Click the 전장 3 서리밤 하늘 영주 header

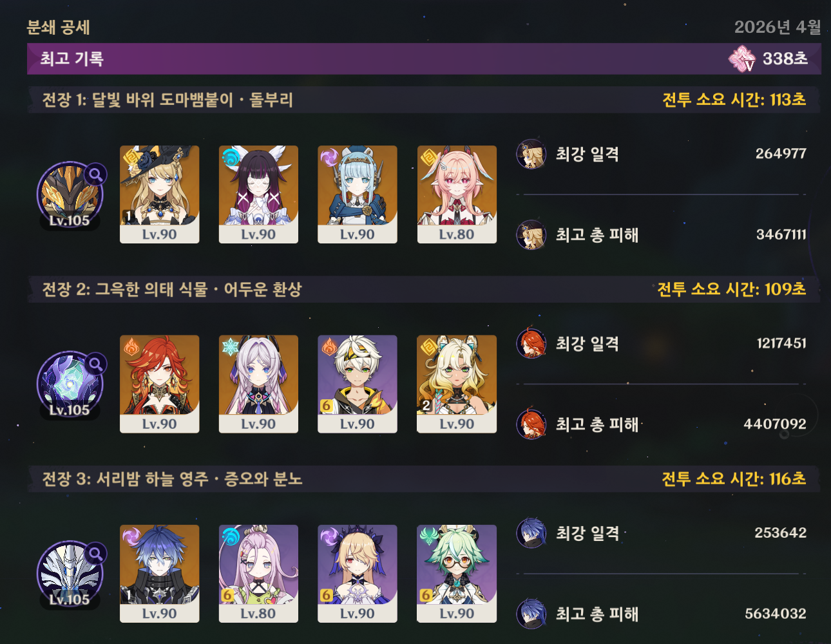tap(172, 479)
